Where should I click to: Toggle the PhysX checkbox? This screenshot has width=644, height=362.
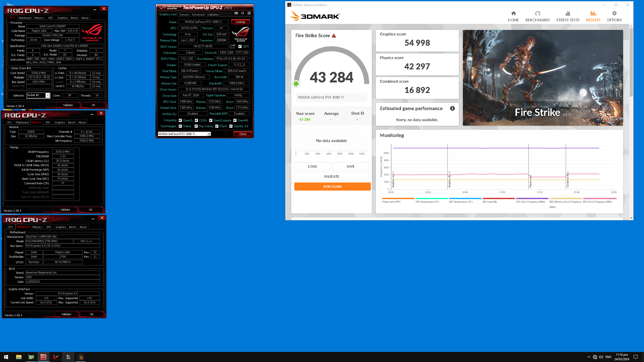coord(217,126)
